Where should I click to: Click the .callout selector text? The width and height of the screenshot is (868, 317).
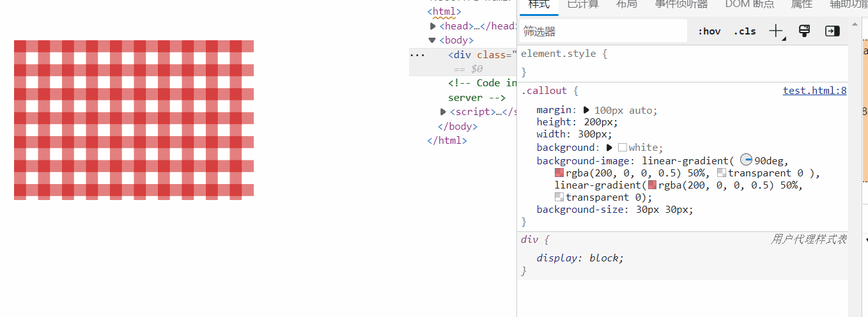[543, 91]
